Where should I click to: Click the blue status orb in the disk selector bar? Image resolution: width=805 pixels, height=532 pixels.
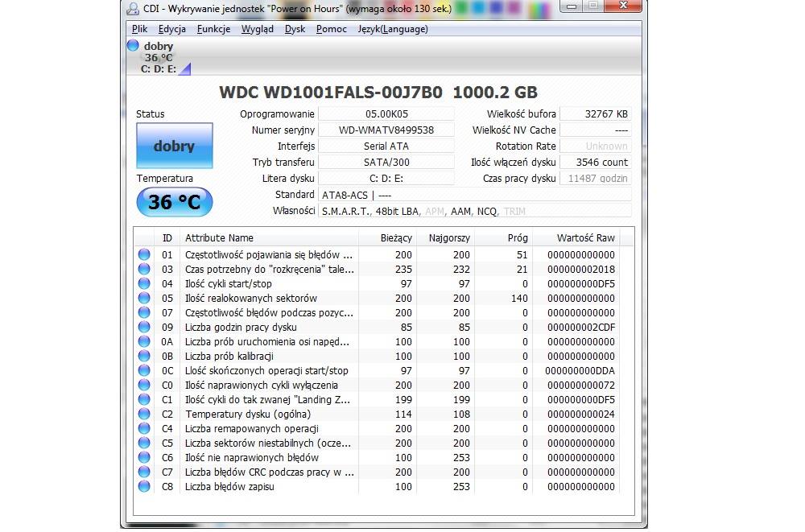point(133,45)
